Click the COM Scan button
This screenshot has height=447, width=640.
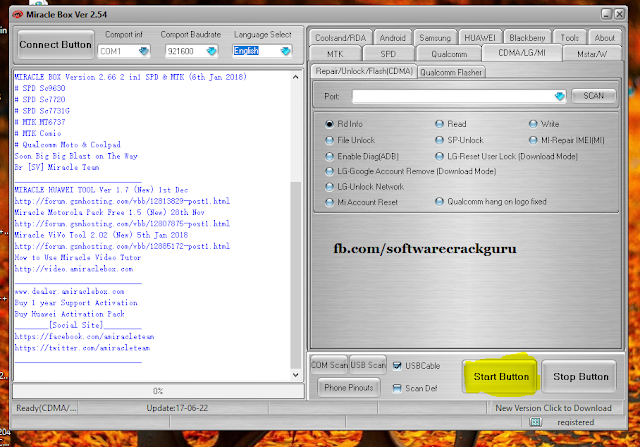(329, 365)
